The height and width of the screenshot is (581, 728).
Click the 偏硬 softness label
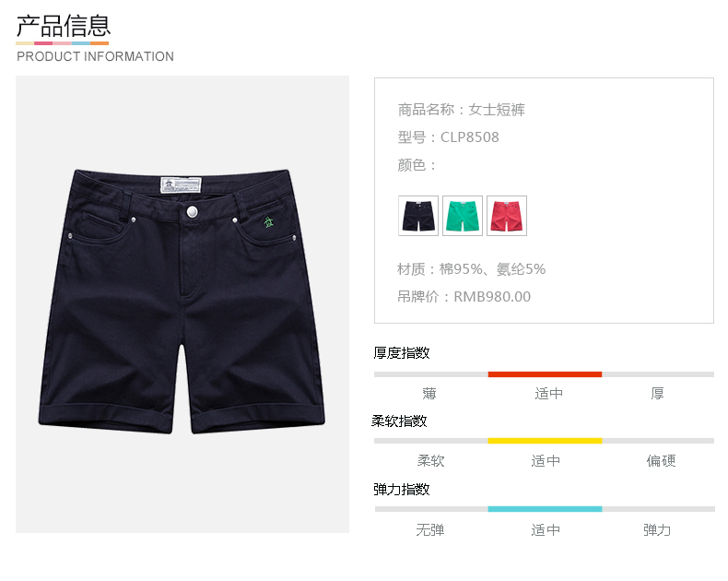coord(661,460)
